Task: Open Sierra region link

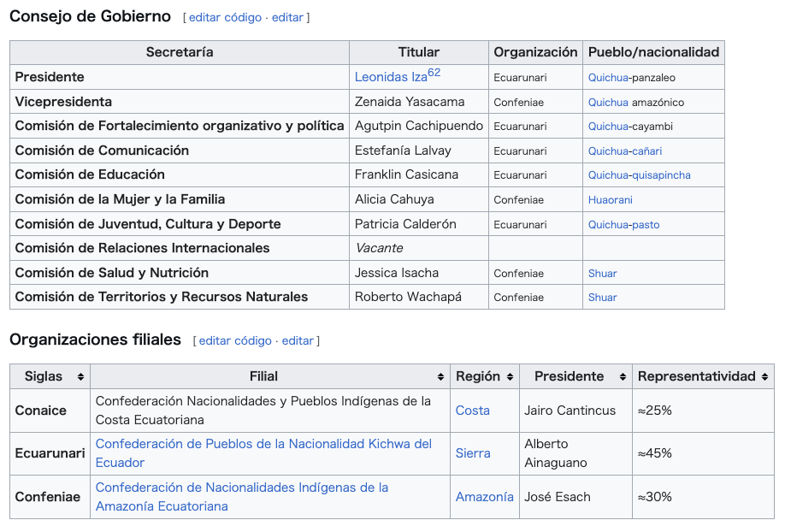Action: 473,453
